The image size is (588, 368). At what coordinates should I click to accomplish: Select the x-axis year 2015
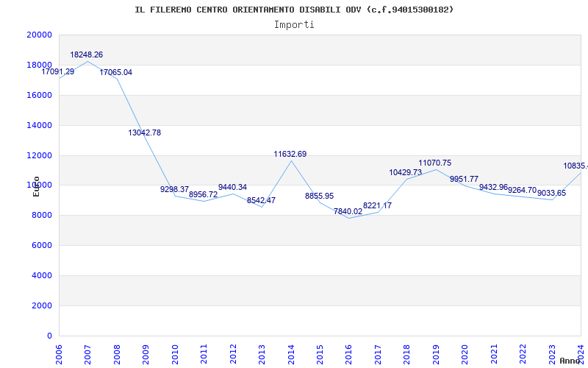pos(320,354)
